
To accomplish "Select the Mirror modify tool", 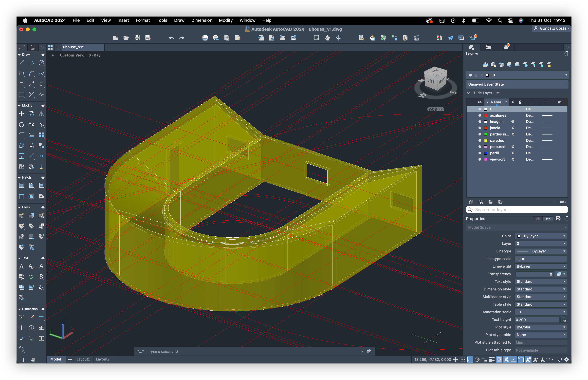I will [41, 114].
